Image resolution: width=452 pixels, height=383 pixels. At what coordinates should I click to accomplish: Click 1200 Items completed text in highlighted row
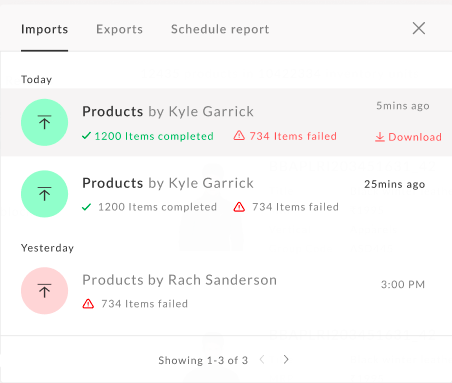[x=154, y=136]
